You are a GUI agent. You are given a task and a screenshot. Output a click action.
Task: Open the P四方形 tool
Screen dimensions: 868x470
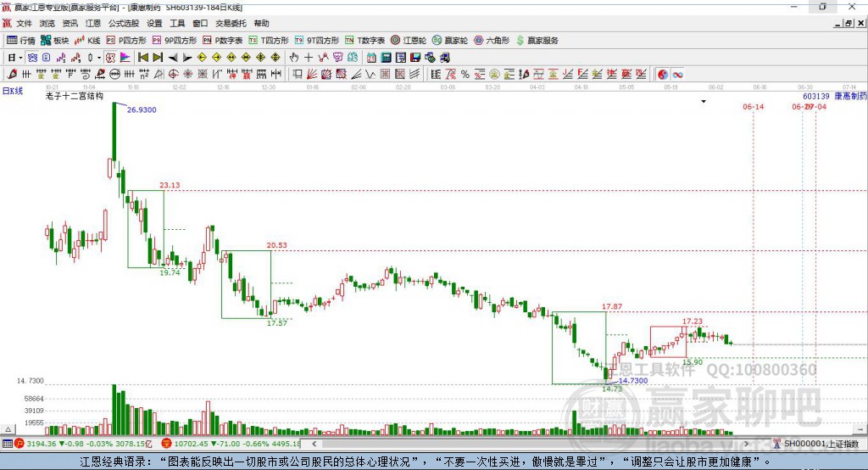126,41
